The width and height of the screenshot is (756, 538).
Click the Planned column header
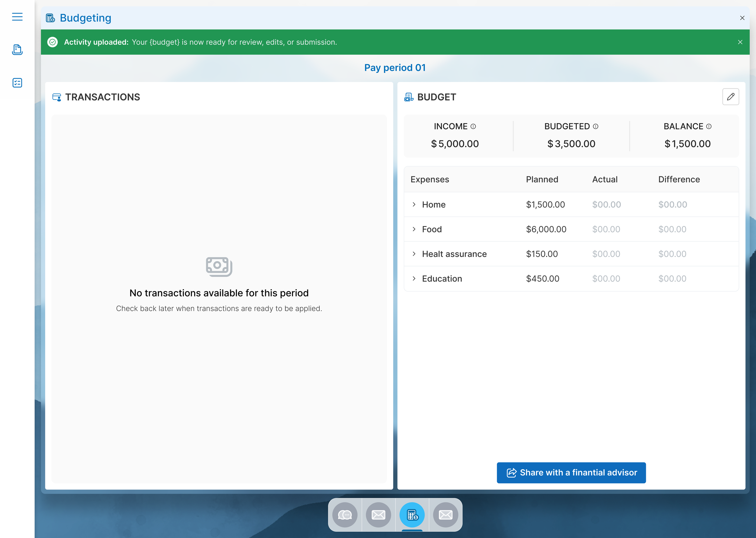[542, 179]
